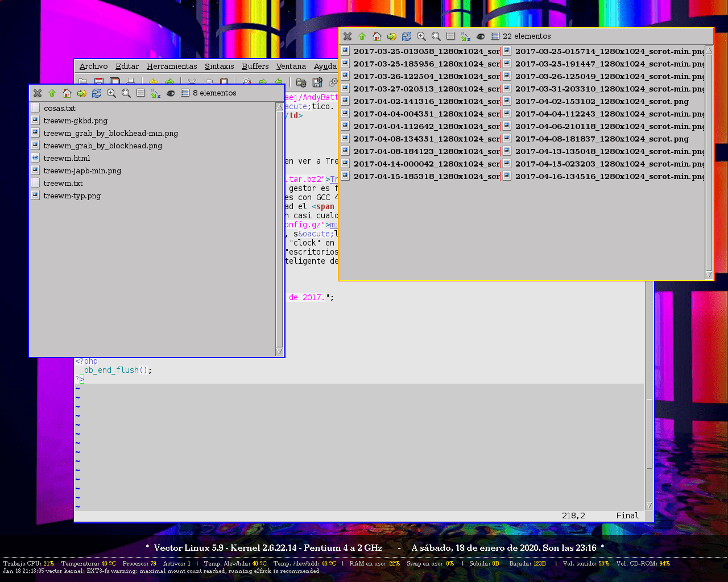
Task: Click the ob_end_flush() line in GVim
Action: (118, 370)
